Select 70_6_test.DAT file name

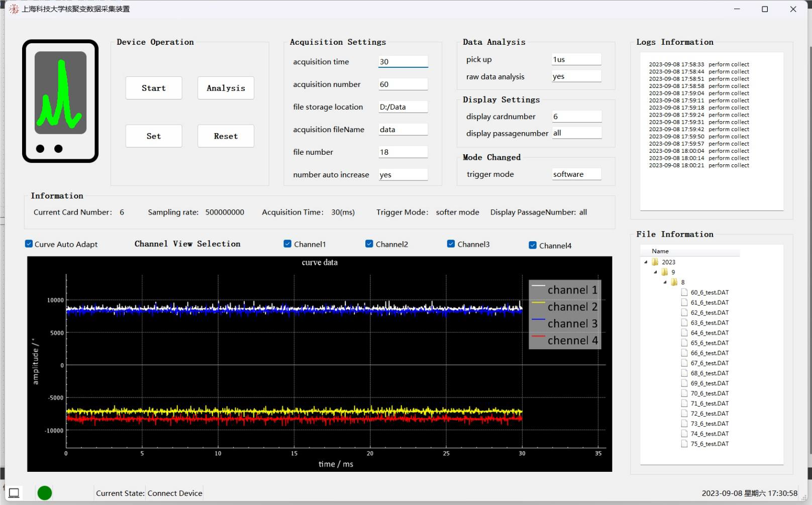(709, 393)
